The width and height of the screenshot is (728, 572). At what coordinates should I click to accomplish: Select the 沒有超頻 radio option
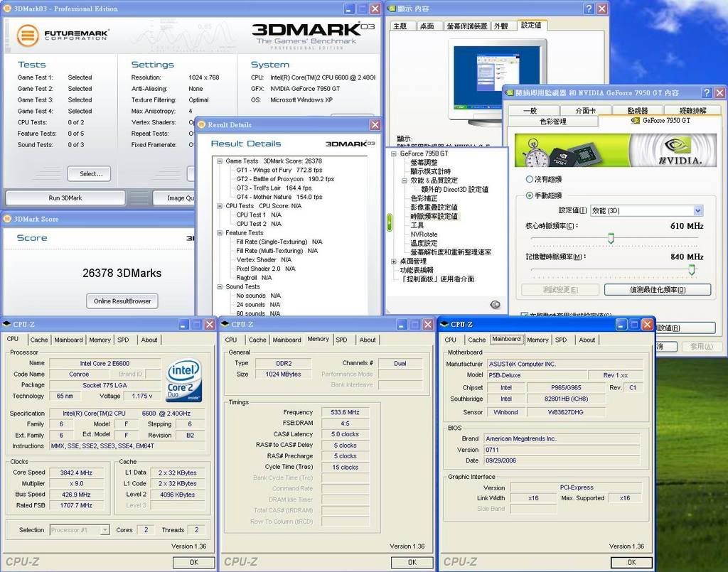click(x=529, y=179)
